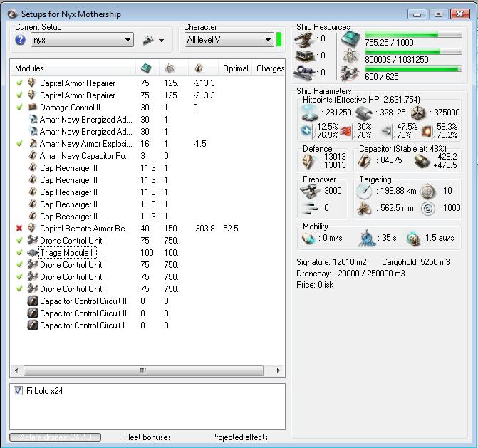Click the armor hitpoints icon

[x=364, y=113]
